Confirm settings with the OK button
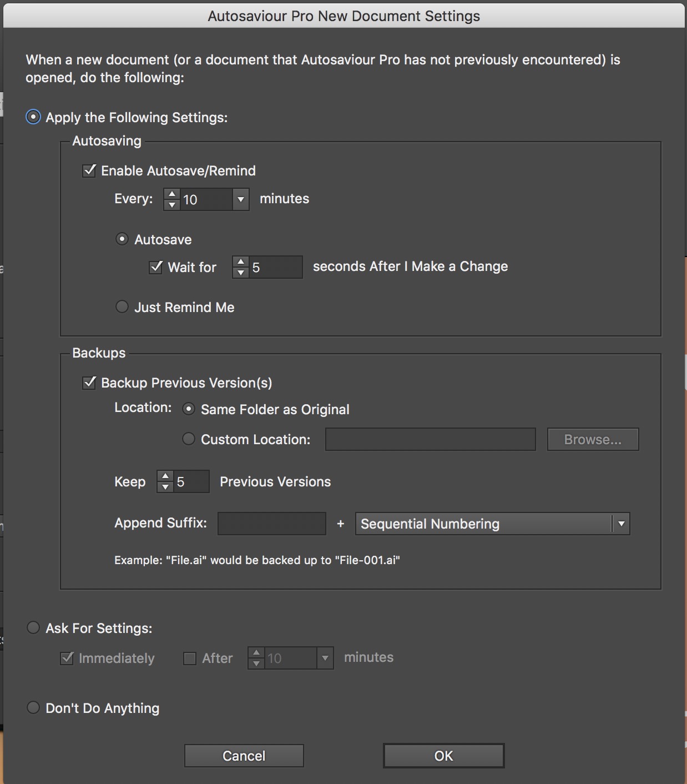This screenshot has height=784, width=687. pos(443,756)
